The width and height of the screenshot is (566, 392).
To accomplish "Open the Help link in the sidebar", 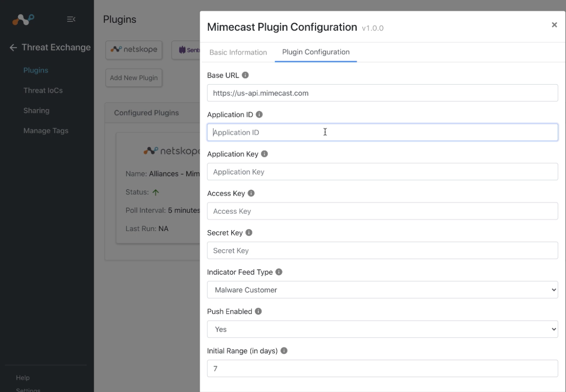I will click(x=23, y=377).
